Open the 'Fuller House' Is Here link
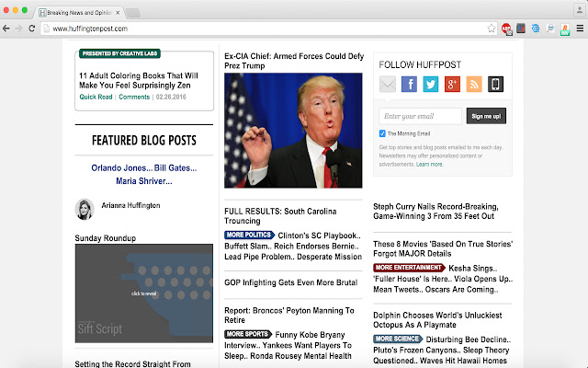 click(x=413, y=279)
